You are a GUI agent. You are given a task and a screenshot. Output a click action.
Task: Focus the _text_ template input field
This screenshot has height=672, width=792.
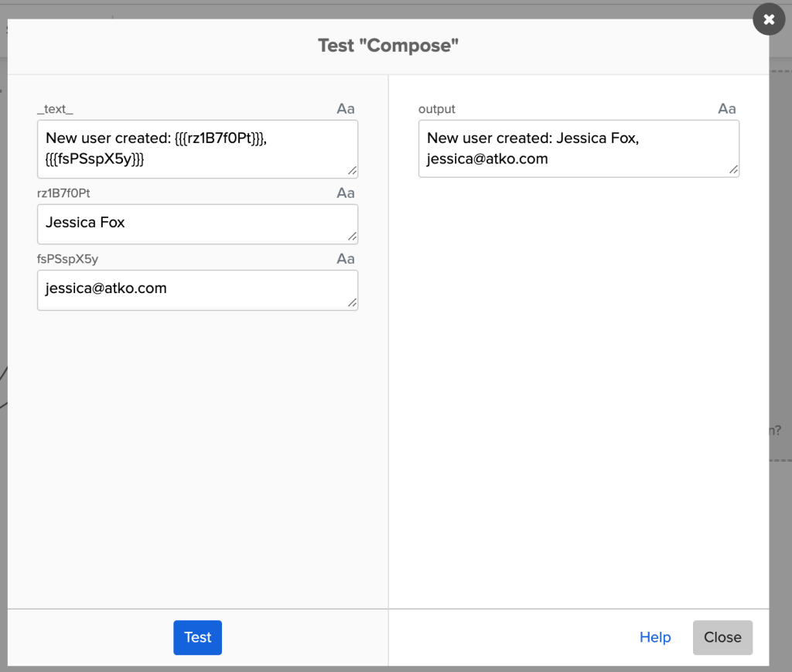coord(197,148)
